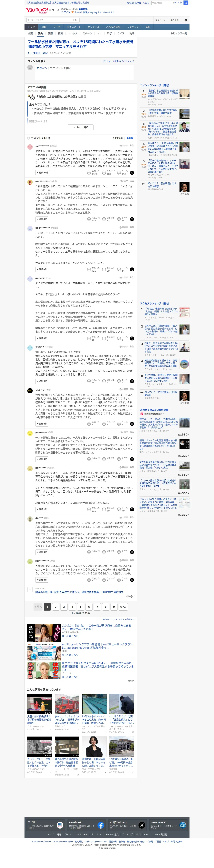Share xvf******** comment on X

[132, 173]
